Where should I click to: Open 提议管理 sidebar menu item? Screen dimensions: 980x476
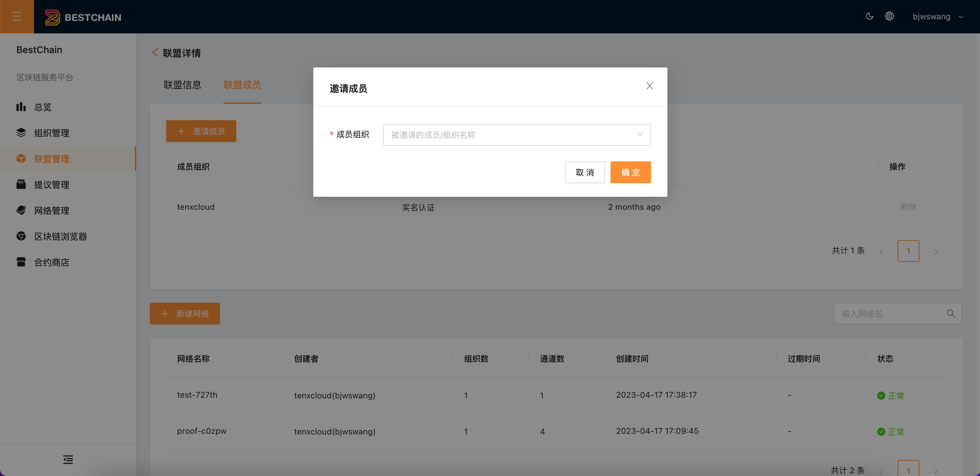tap(68, 185)
